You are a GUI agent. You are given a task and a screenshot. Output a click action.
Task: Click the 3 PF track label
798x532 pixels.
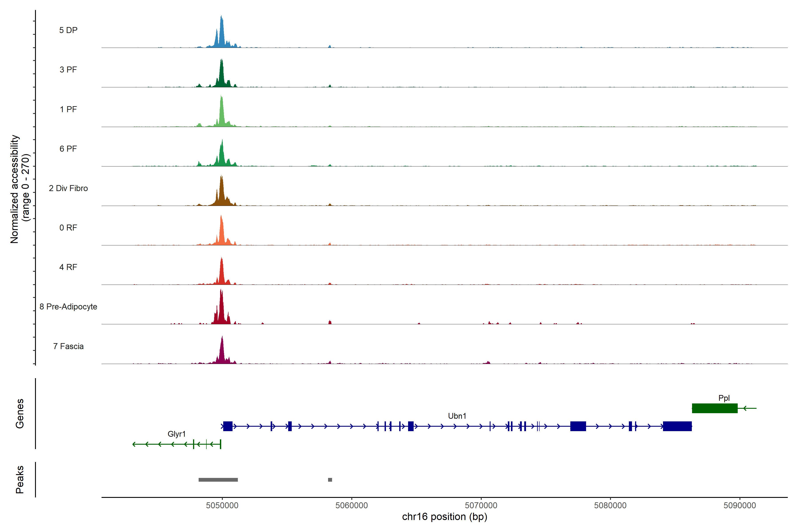pos(68,70)
